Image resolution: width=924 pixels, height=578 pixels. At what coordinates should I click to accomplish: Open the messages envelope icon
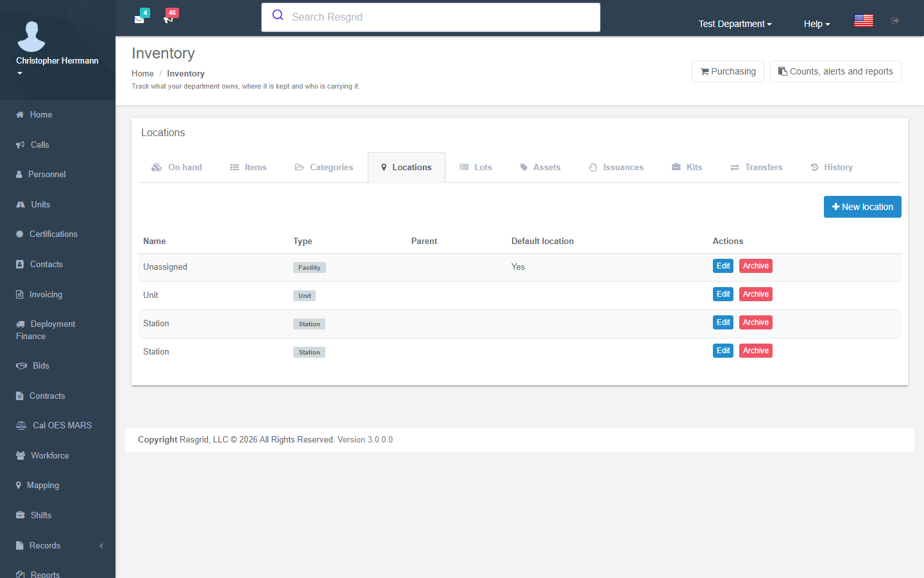click(x=139, y=19)
